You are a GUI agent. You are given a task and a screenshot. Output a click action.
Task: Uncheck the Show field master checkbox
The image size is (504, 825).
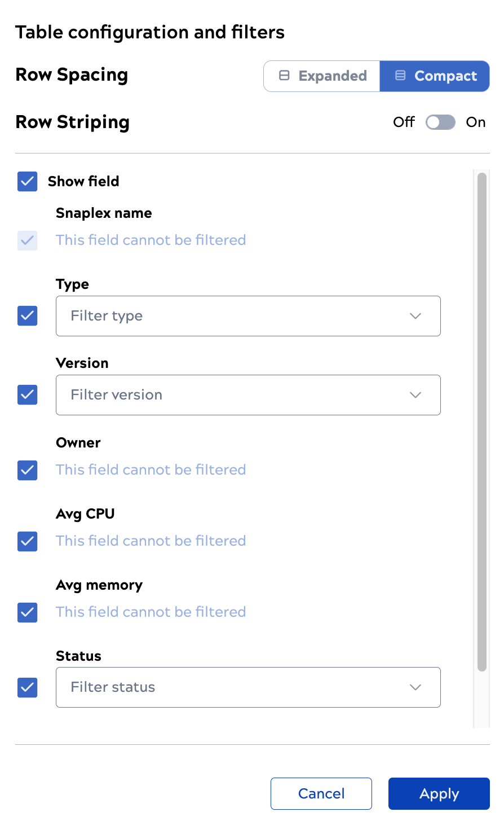point(28,182)
